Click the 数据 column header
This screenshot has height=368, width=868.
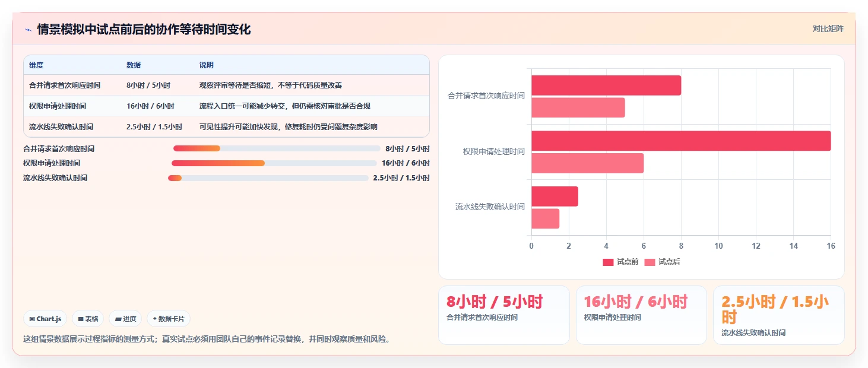[x=134, y=65]
